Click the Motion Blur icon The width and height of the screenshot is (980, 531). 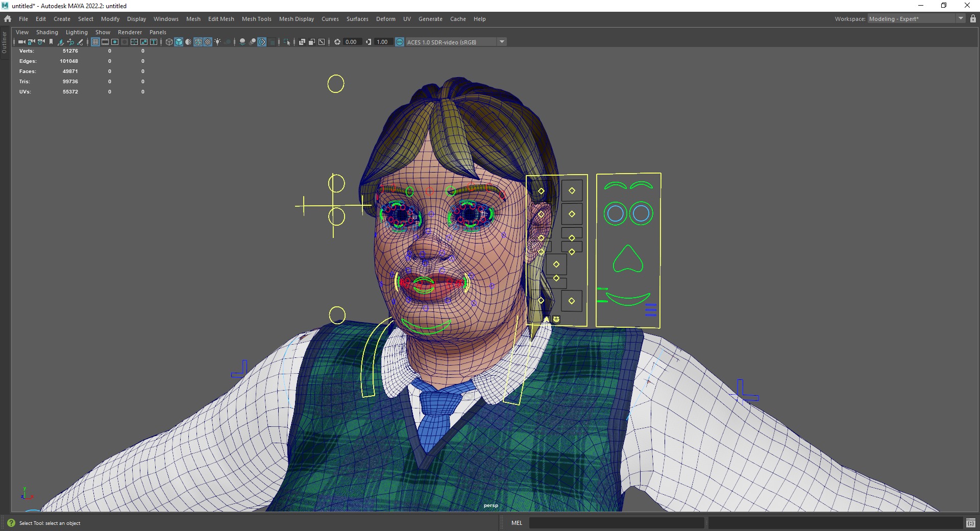pyautogui.click(x=253, y=42)
